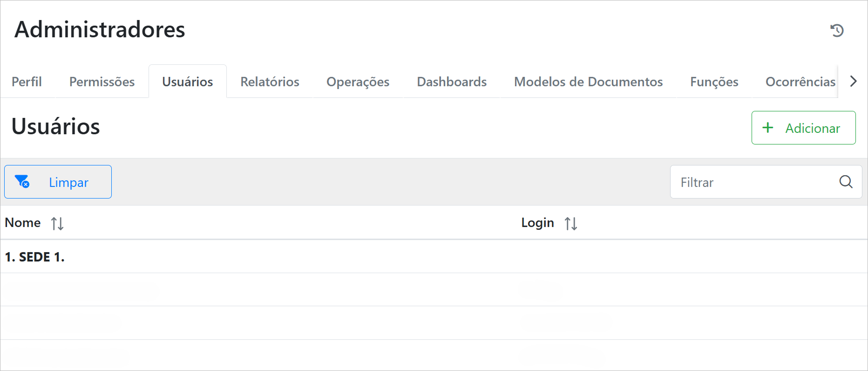Select the Usuários tab

pyautogui.click(x=187, y=82)
